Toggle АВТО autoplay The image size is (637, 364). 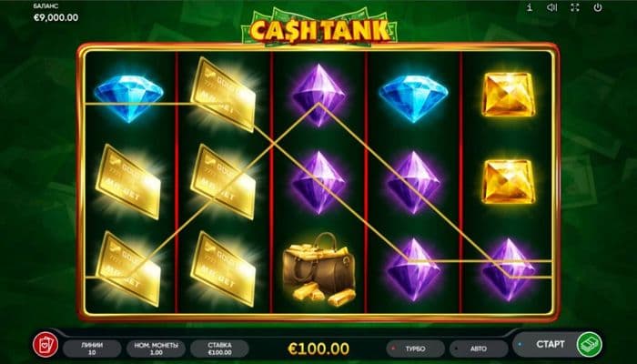pos(479,349)
